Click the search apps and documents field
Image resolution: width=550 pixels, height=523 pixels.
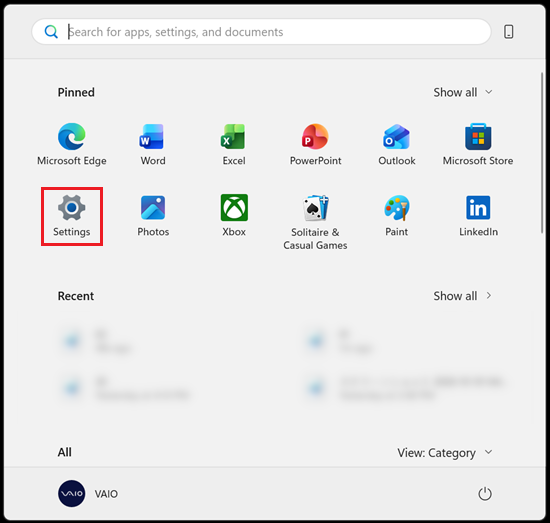click(x=261, y=32)
